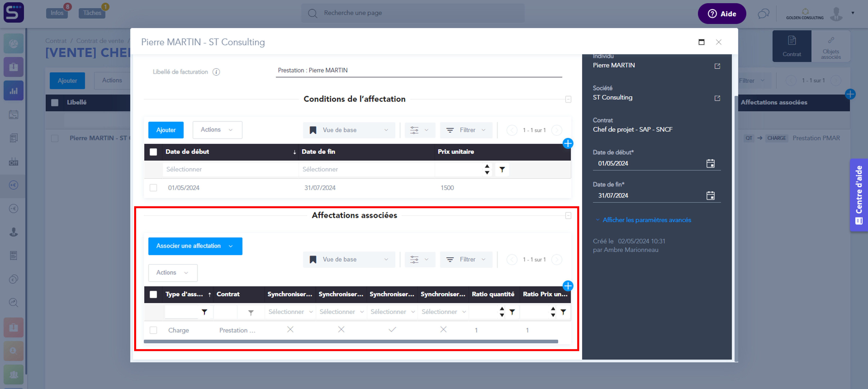Viewport: 868px width, 389px height.
Task: Collapse the Conditions de l'affectation section
Action: pos(568,99)
